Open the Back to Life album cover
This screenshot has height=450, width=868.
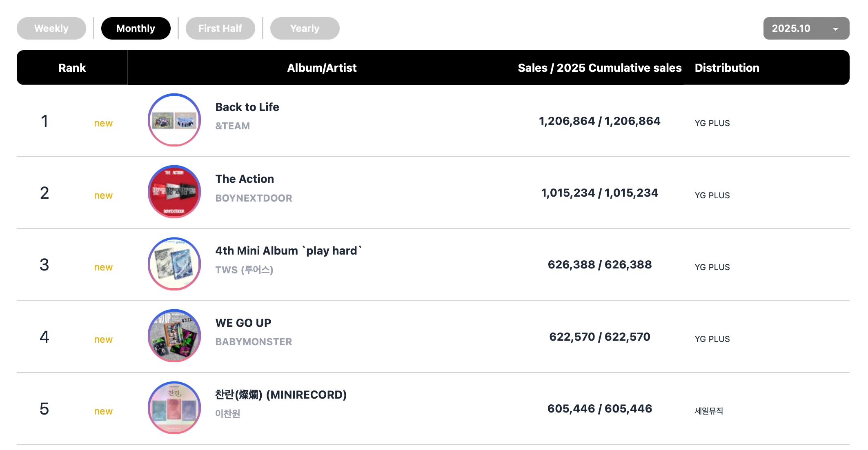(174, 120)
